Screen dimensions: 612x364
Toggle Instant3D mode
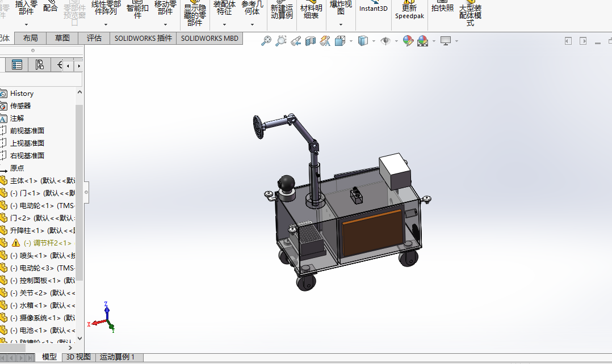pyautogui.click(x=373, y=9)
